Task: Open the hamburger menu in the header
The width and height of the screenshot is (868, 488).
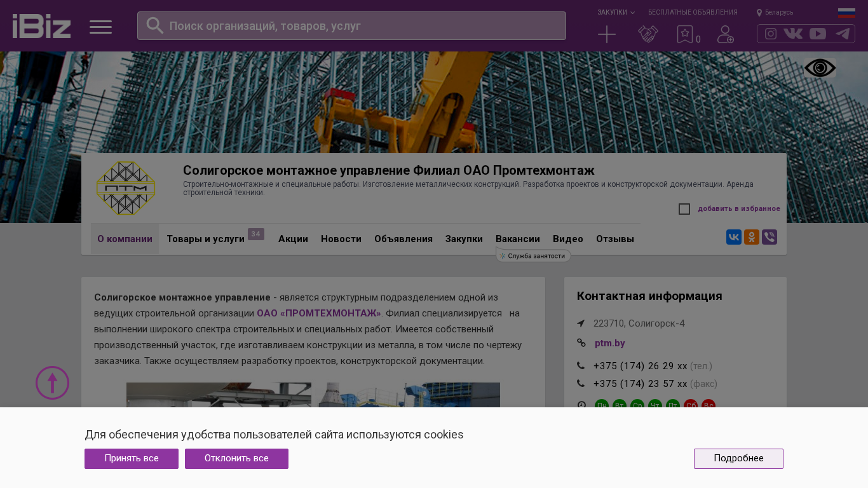Action: (x=100, y=27)
